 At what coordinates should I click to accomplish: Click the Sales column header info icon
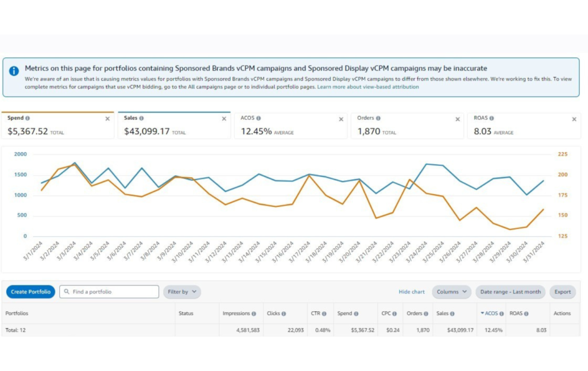coord(452,314)
